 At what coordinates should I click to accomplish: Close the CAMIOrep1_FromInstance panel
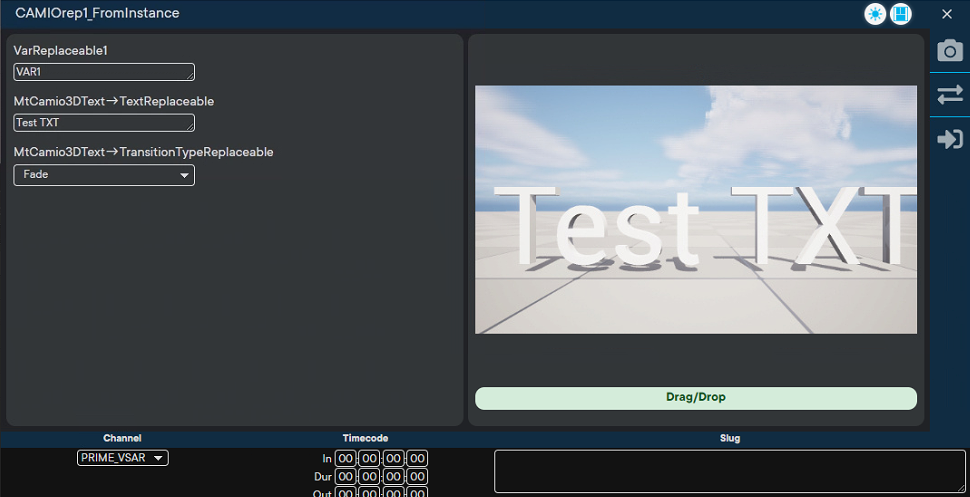[x=947, y=14]
